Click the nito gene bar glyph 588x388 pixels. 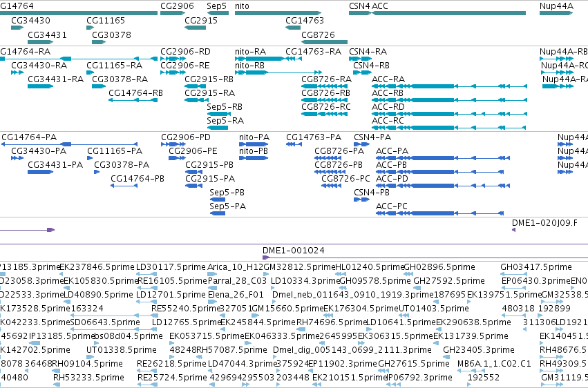point(278,13)
